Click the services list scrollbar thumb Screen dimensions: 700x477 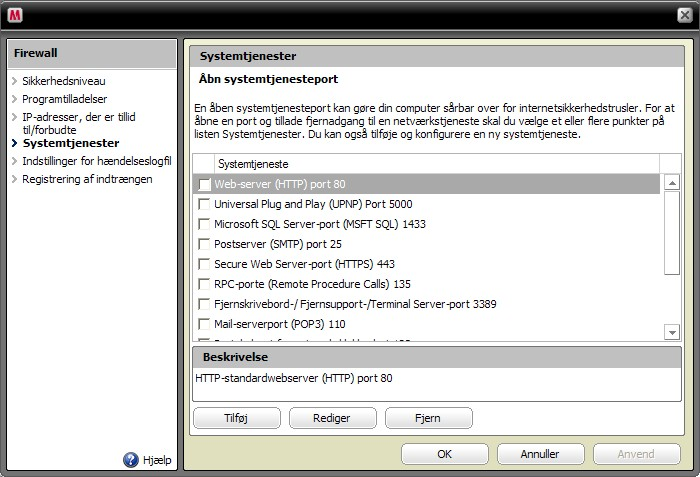coord(672,233)
